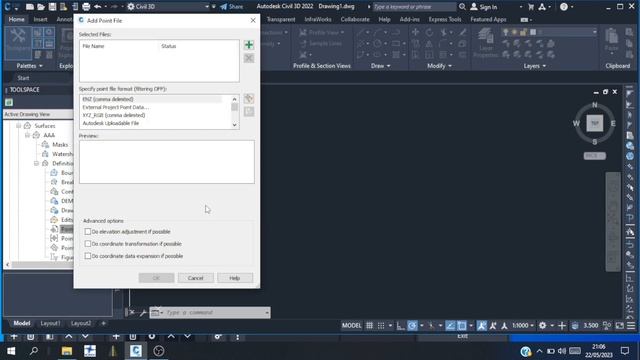Toggle object snap tracking icon in status bar
Screen dimensions: 640x360
(450, 325)
